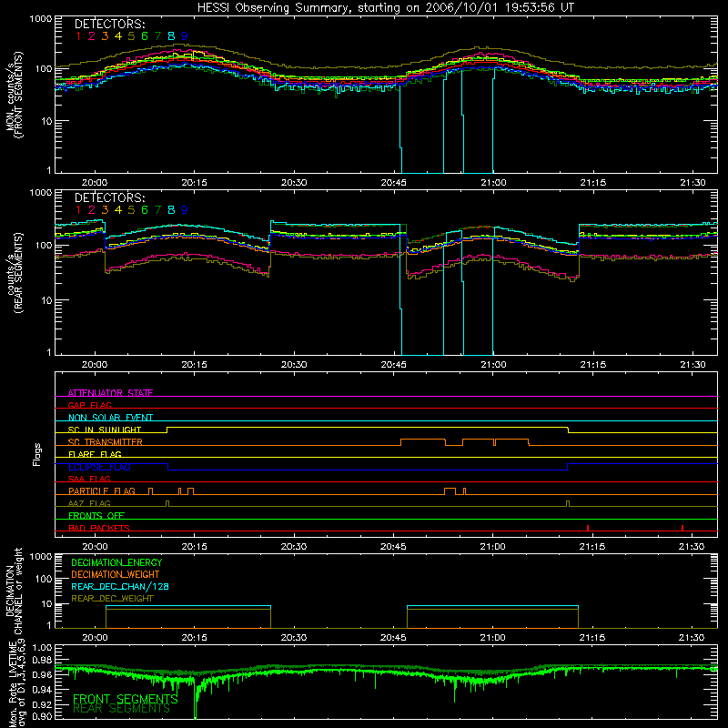Click detector 4 in rear segments legend
Screen dimensions: 728x728
click(118, 210)
